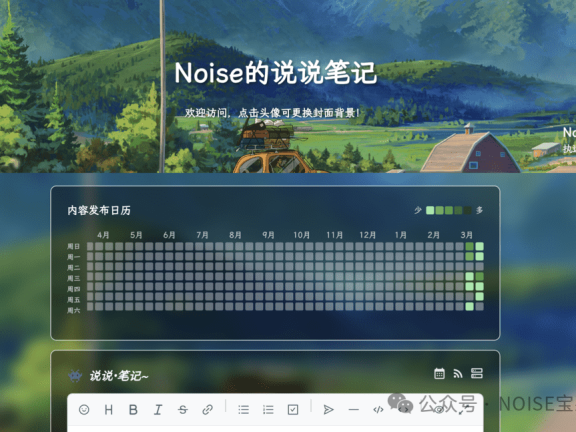This screenshot has height=432, width=576.
Task: Open the calendar icon beside 说说·笔记~
Action: (439, 373)
